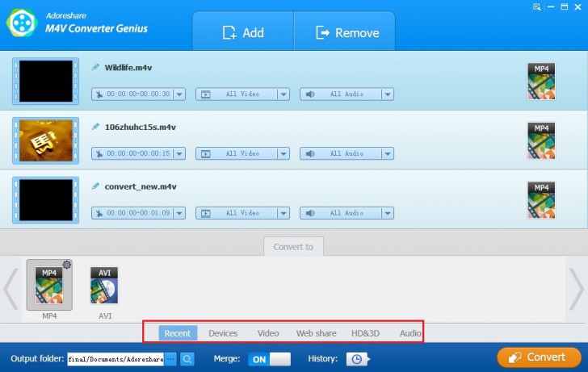Image resolution: width=588 pixels, height=372 pixels.
Task: Rename Wildlife.m4v using pencil icon
Action: click(x=95, y=68)
